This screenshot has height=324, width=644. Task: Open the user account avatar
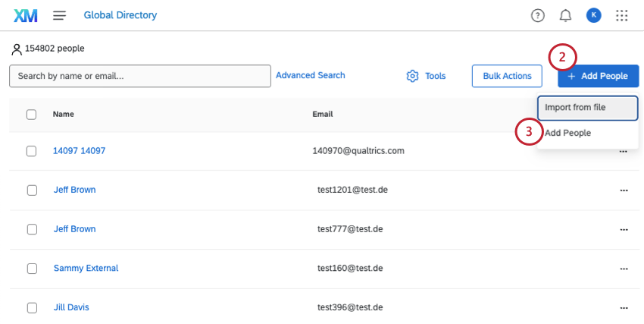coord(594,15)
